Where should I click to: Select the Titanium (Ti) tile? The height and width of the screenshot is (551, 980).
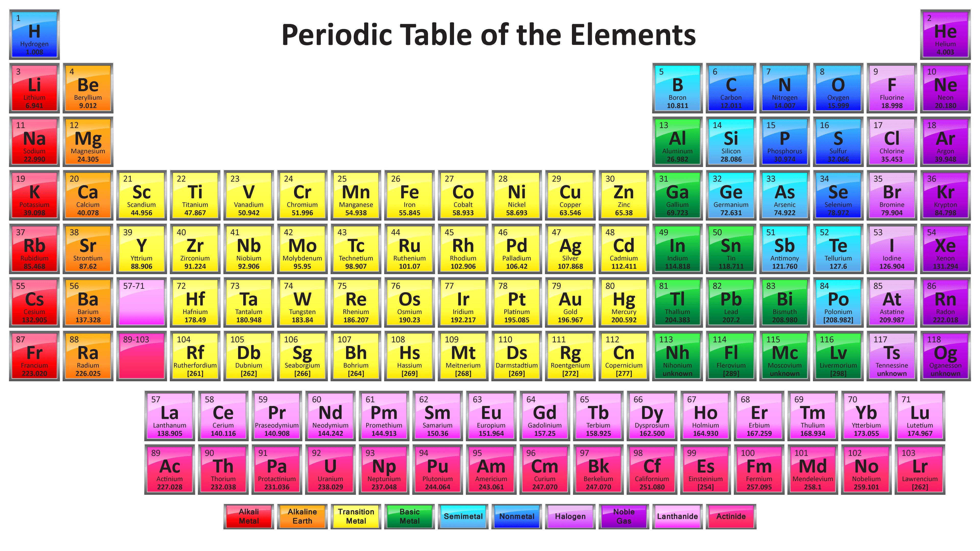tap(195, 195)
